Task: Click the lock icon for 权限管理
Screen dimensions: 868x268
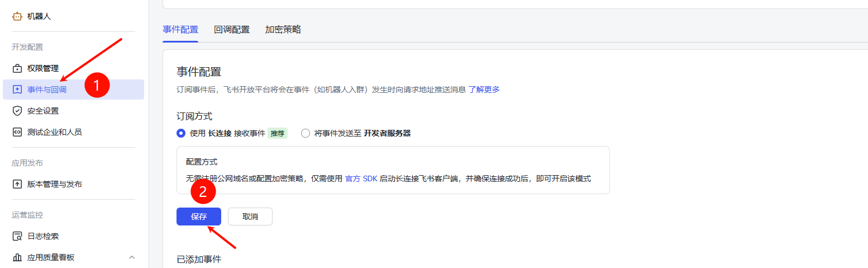Action: click(17, 68)
